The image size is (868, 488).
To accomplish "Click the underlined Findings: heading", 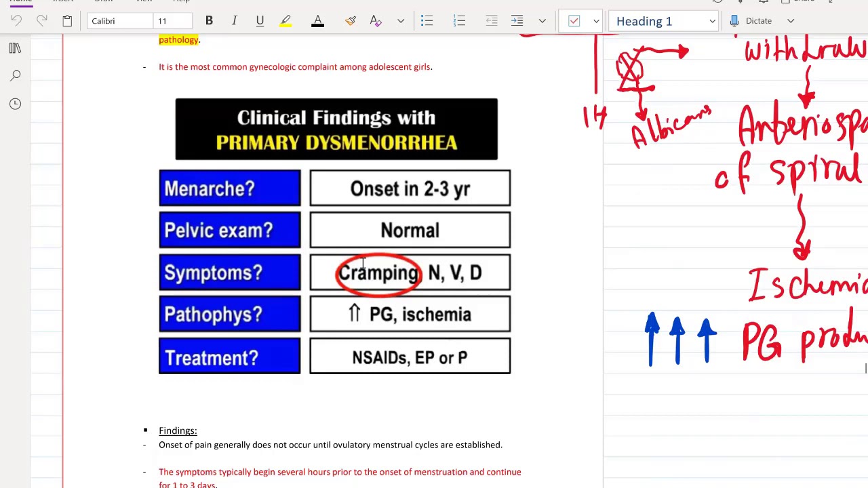I will (178, 430).
